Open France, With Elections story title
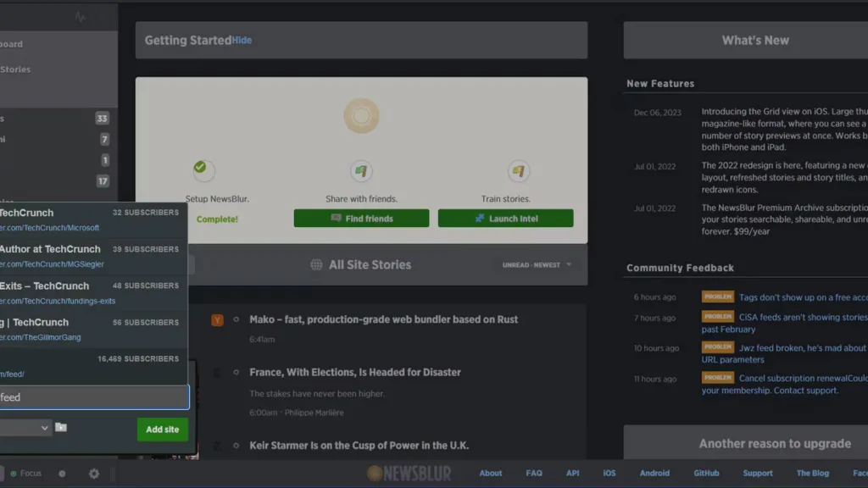The width and height of the screenshot is (868, 488). 355,373
